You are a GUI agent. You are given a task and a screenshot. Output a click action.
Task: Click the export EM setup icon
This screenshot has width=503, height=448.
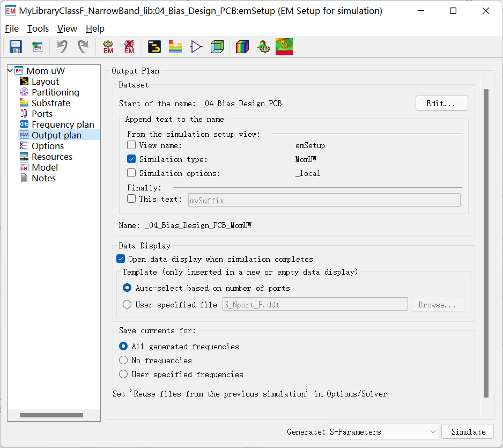[37, 47]
